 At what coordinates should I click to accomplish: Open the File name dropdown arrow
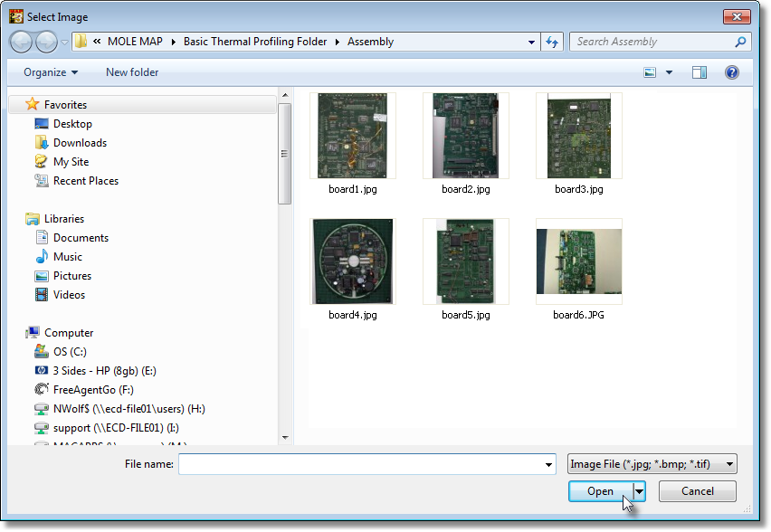tap(548, 465)
